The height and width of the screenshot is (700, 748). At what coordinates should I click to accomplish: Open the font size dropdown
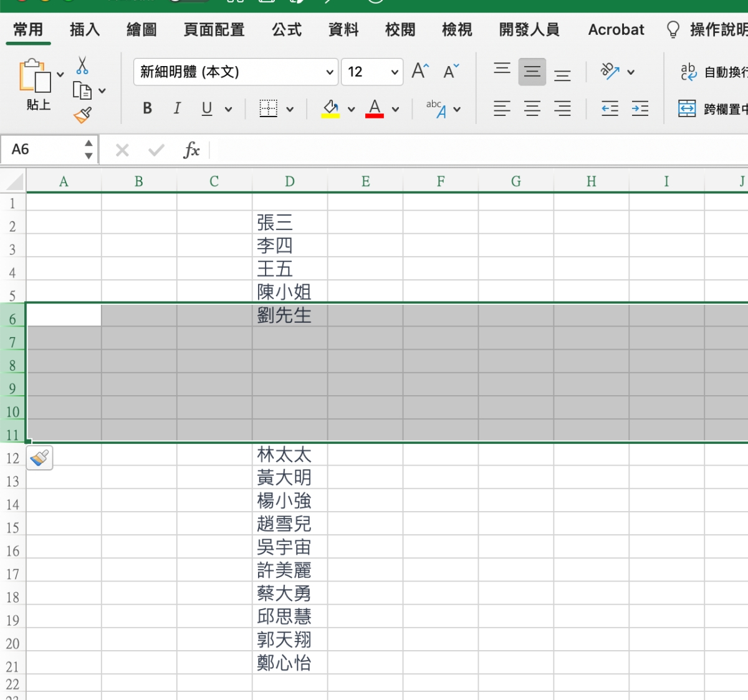tap(394, 72)
